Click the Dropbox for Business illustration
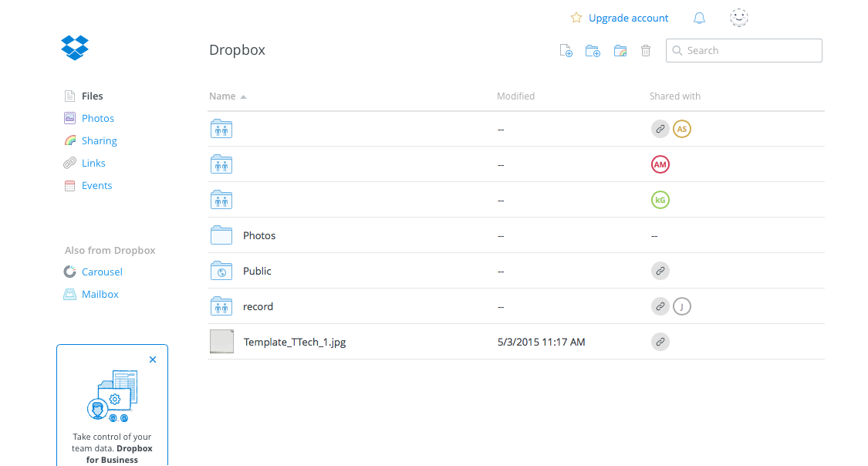Image resolution: width=868 pixels, height=466 pixels. [113, 397]
